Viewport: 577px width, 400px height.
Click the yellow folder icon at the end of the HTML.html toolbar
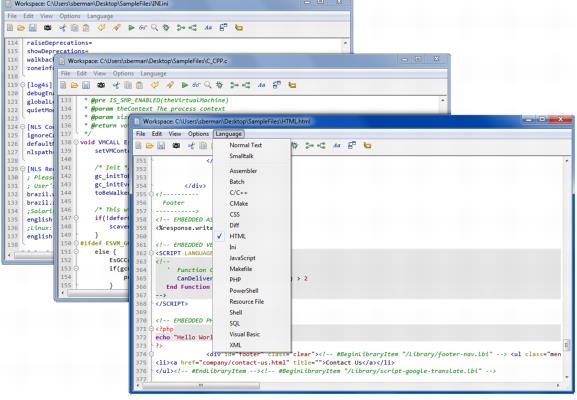(367, 146)
